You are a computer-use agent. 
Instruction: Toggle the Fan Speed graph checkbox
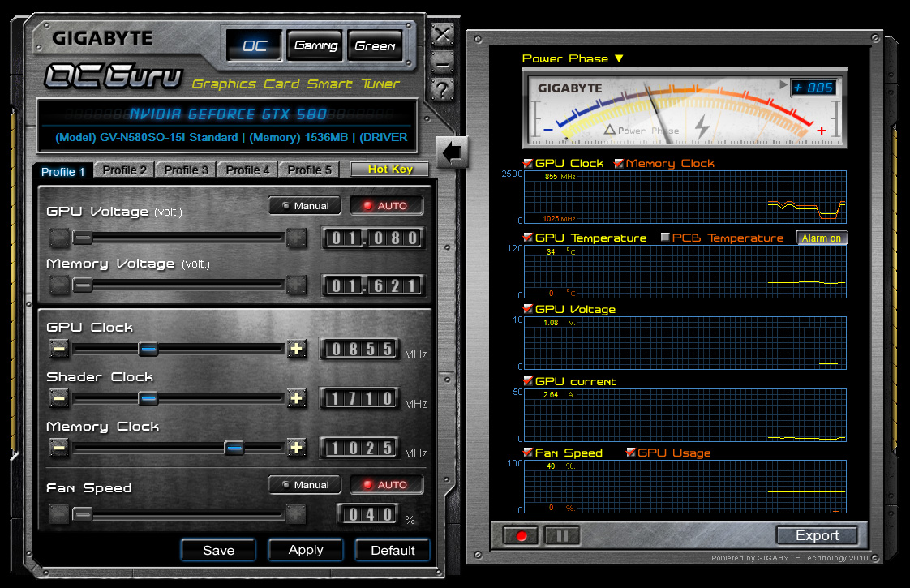[527, 453]
